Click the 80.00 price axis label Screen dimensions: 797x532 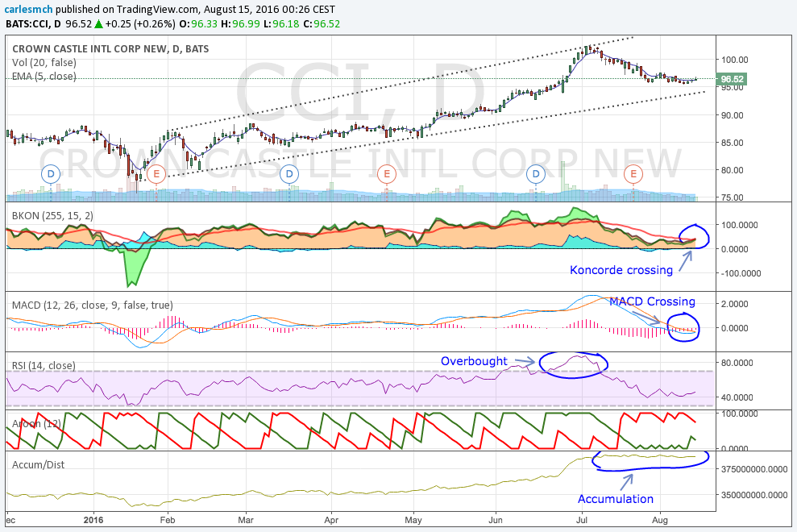coord(733,170)
